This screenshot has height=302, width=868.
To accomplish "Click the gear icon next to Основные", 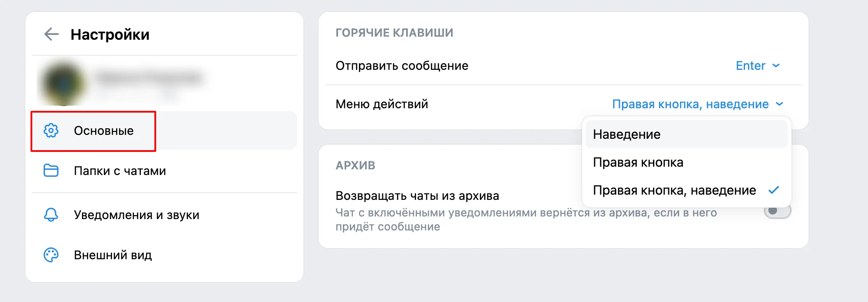I will [51, 130].
